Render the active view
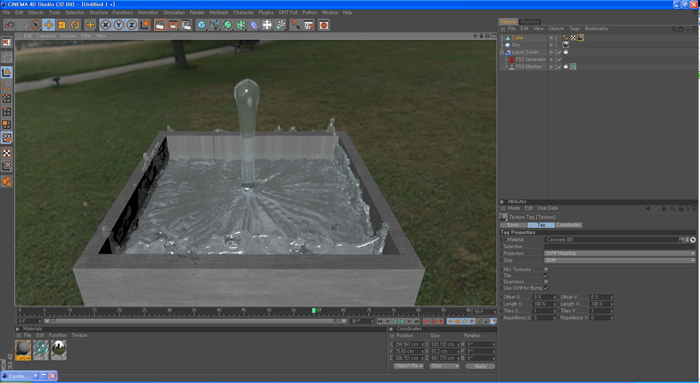 (x=160, y=25)
